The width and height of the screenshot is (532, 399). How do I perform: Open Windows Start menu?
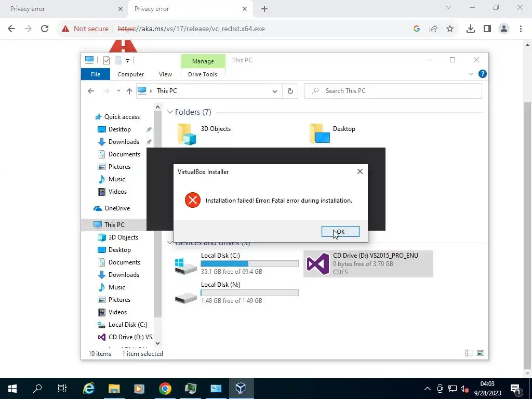(12, 389)
